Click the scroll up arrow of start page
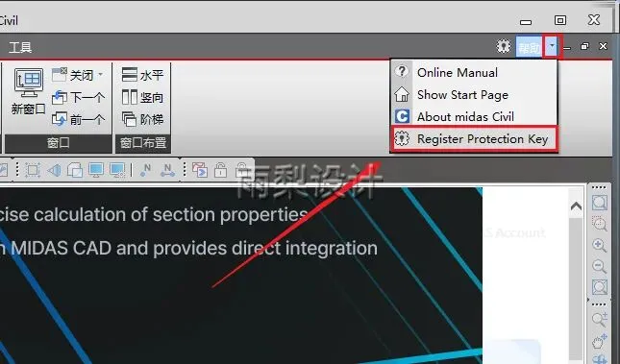Viewport: 620px width, 364px height. (x=576, y=206)
